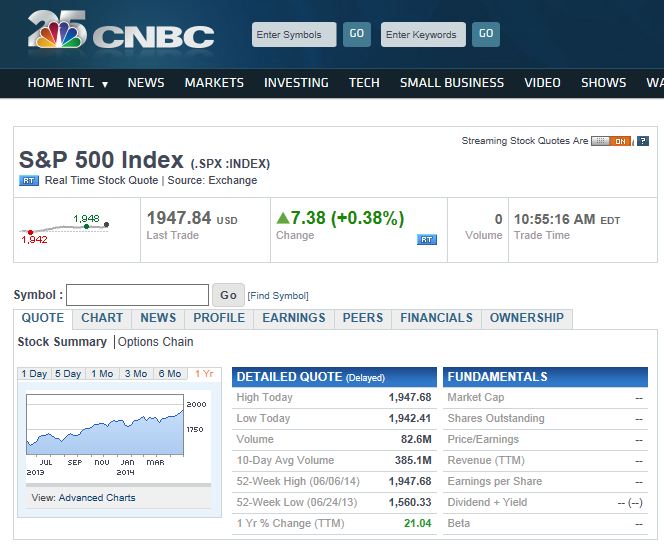Click the 1947.84 last trade value
This screenshot has width=664, height=547.
tap(179, 218)
